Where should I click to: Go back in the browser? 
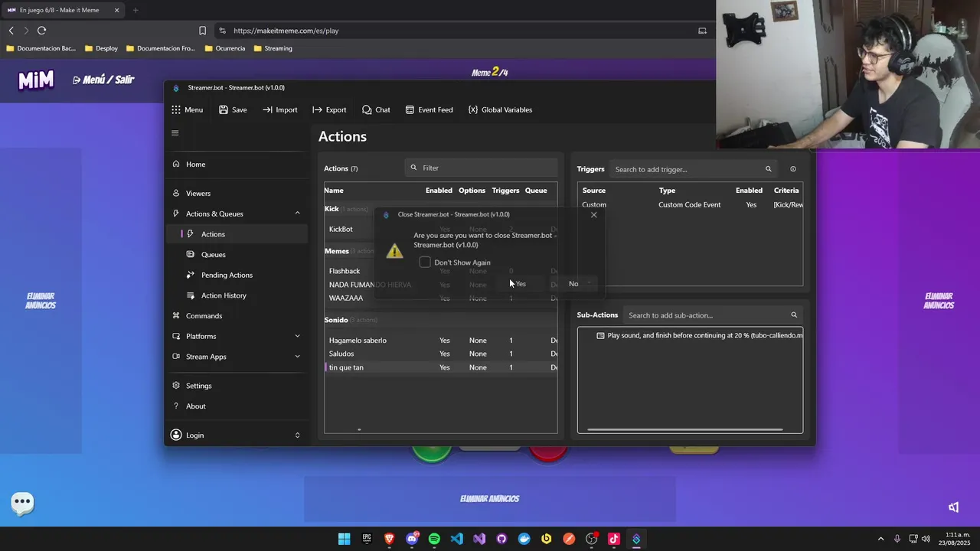click(11, 31)
